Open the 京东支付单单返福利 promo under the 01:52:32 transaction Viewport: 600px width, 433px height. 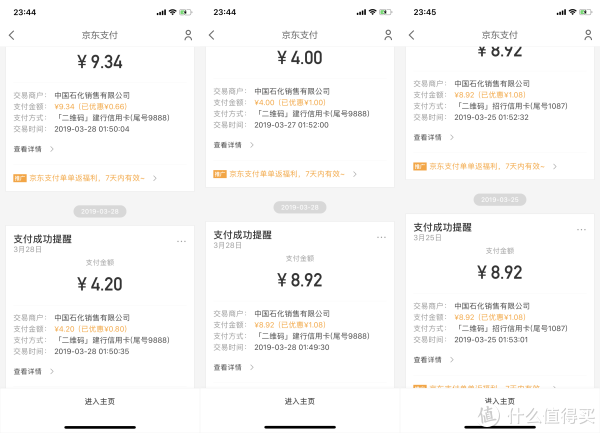click(x=485, y=166)
